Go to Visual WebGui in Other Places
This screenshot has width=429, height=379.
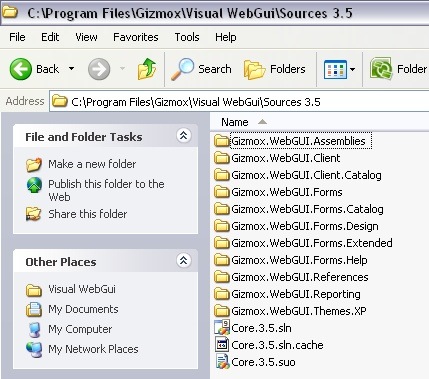82,289
